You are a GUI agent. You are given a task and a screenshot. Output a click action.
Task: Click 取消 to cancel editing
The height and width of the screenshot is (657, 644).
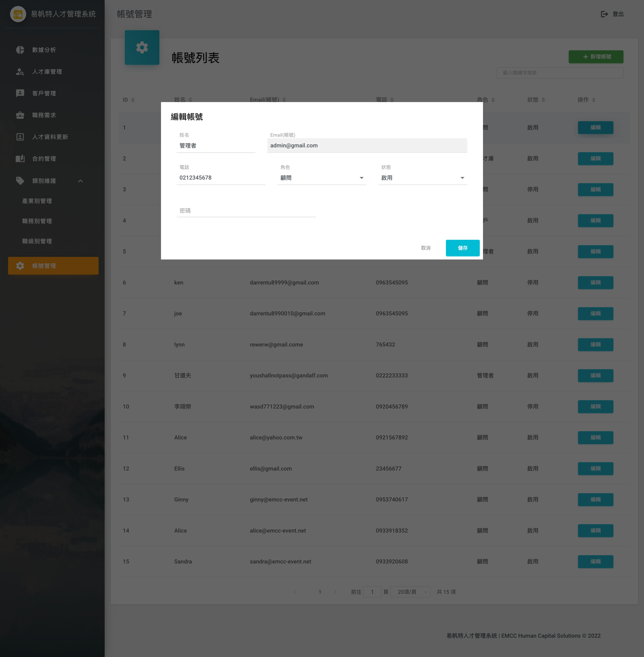(425, 248)
